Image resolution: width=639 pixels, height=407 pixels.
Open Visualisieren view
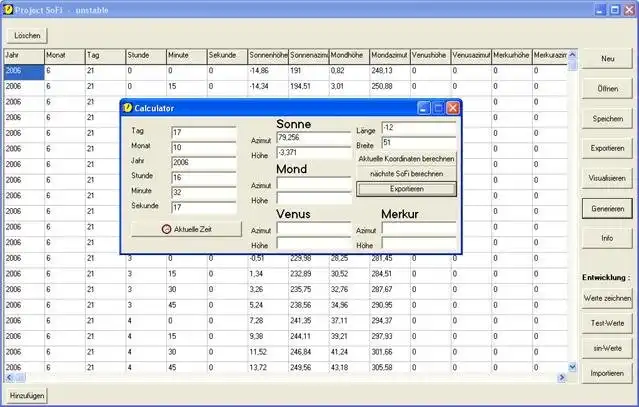607,178
